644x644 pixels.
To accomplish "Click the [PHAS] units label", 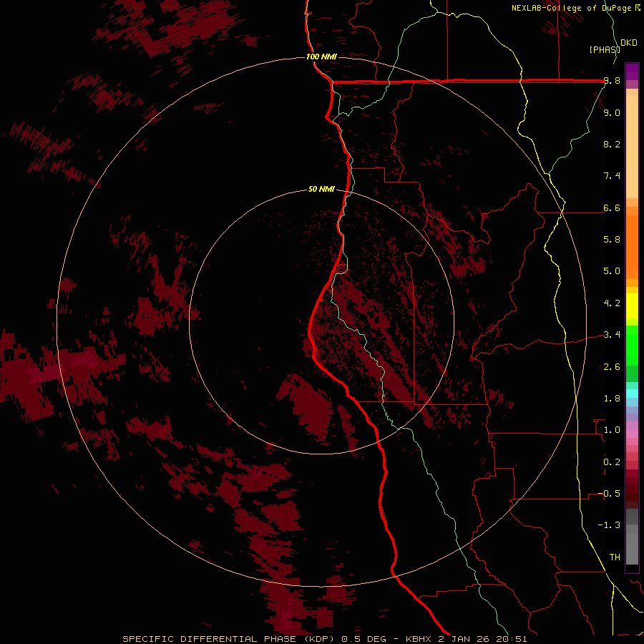I will pyautogui.click(x=605, y=49).
